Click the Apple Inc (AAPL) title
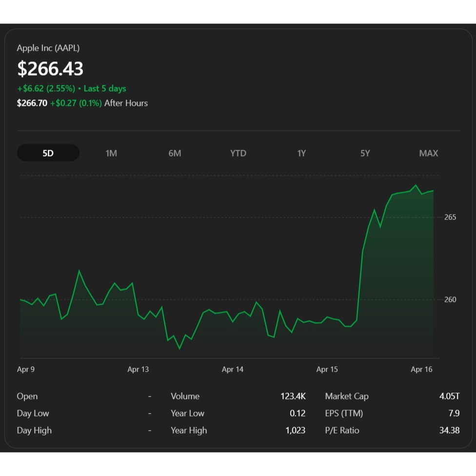 point(48,48)
